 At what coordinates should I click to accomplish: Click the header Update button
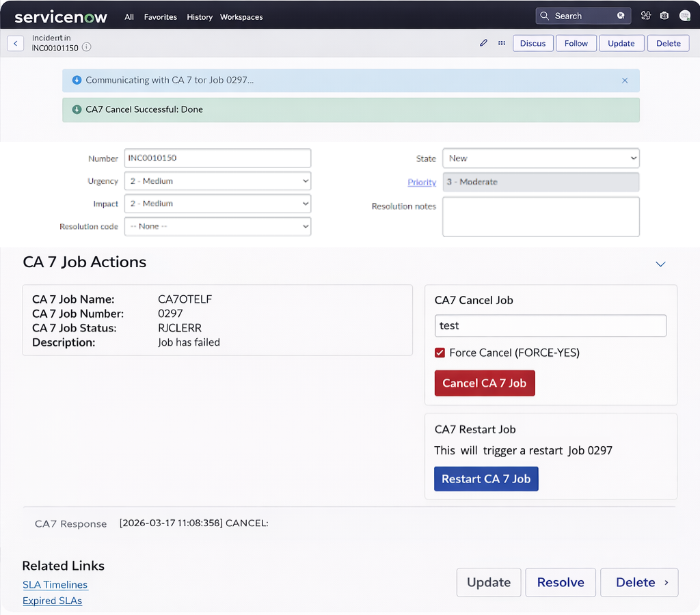pyautogui.click(x=621, y=43)
